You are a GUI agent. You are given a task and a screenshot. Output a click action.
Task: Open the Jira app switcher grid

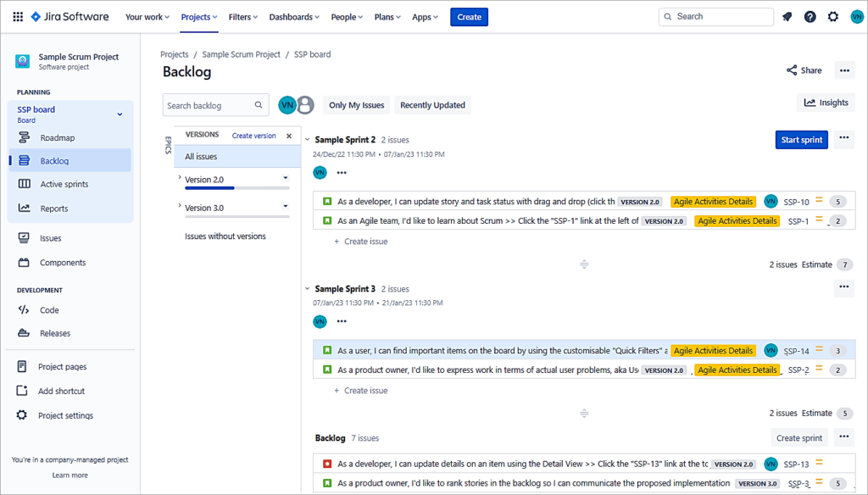click(17, 16)
